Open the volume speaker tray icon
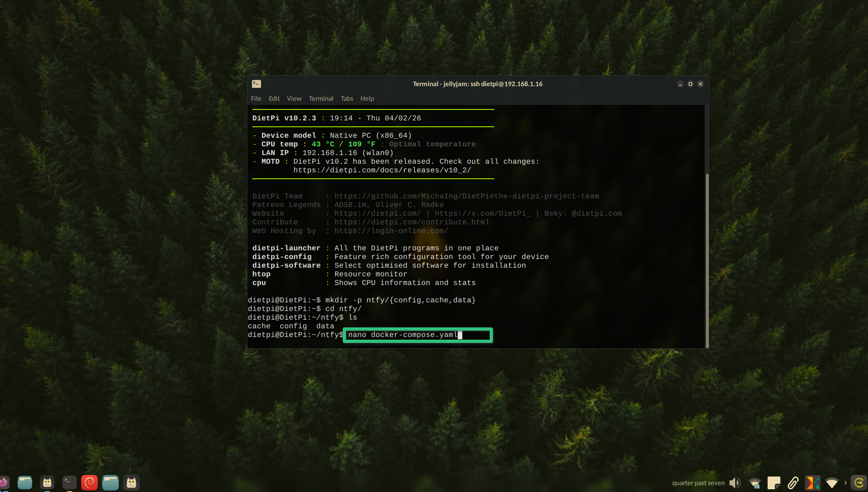868x492 pixels. 735,483
